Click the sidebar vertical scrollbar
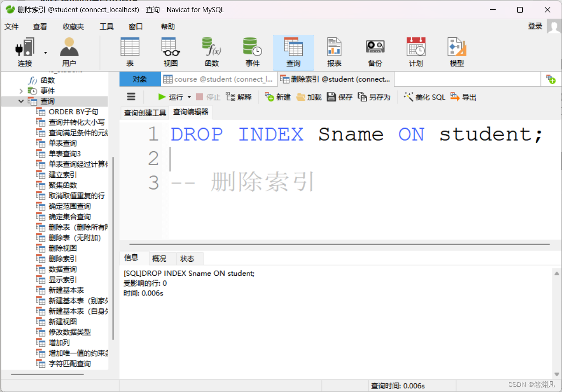 pos(113,248)
